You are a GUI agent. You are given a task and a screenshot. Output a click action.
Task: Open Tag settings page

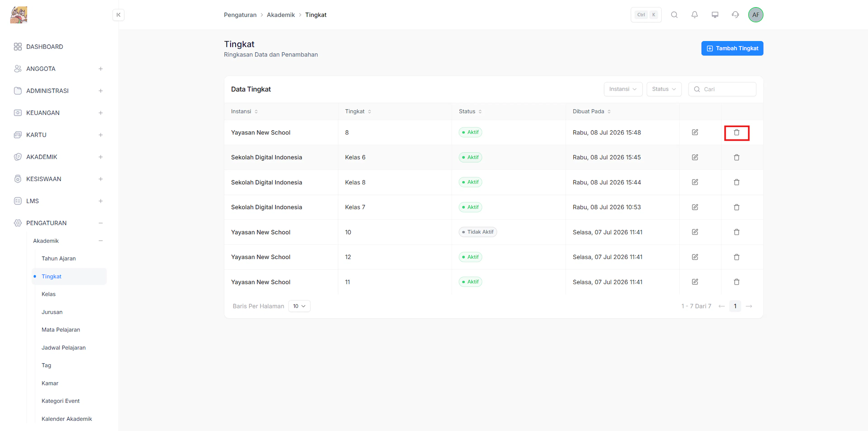click(46, 365)
